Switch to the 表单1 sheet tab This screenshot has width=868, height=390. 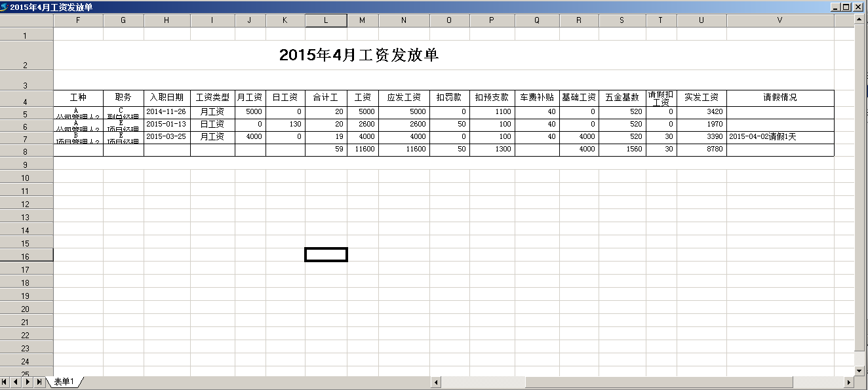(x=64, y=381)
